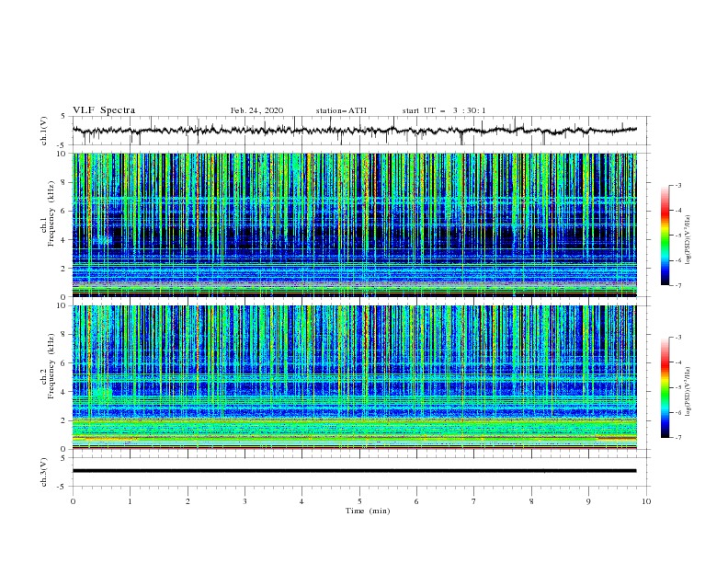
Task: Click the "-3" label on ch.2 color bar
Action: [x=677, y=338]
